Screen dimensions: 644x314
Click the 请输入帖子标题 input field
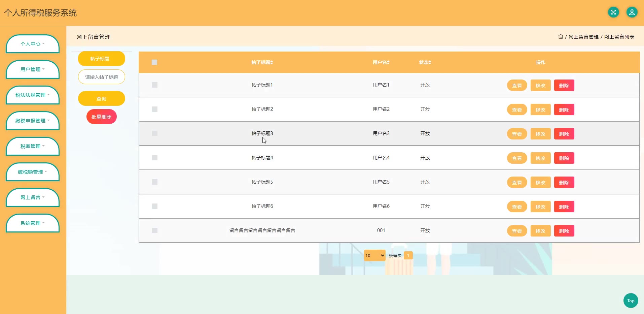point(101,77)
